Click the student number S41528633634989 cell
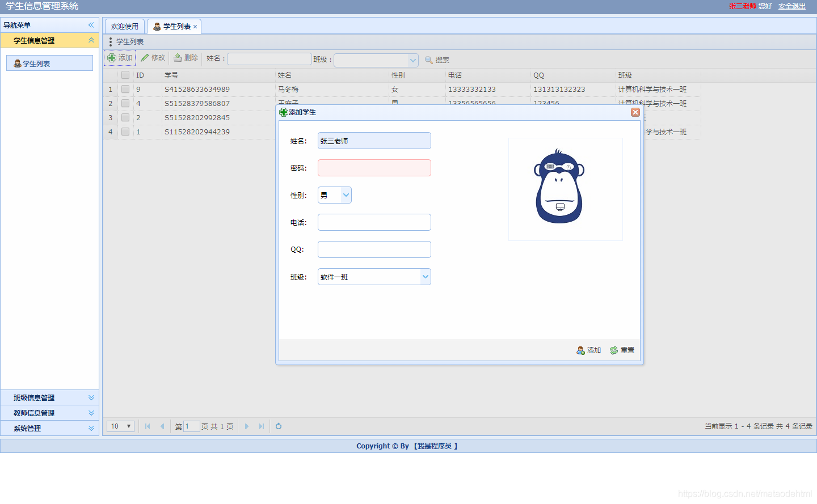817x504 pixels. click(218, 90)
